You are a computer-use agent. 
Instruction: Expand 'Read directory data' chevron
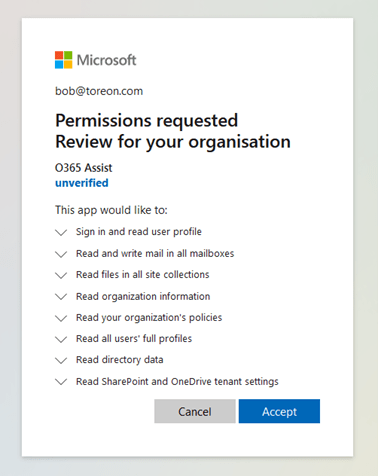61,360
